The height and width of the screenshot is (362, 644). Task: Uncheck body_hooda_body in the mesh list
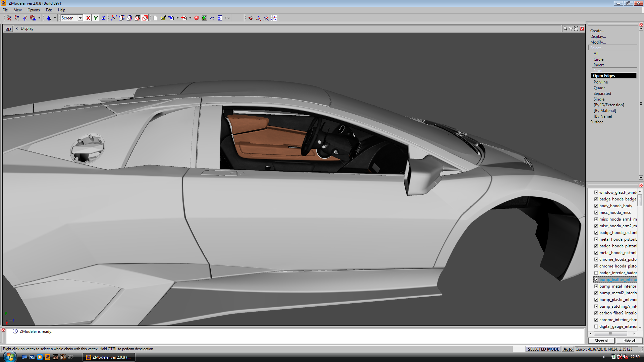[x=596, y=206]
